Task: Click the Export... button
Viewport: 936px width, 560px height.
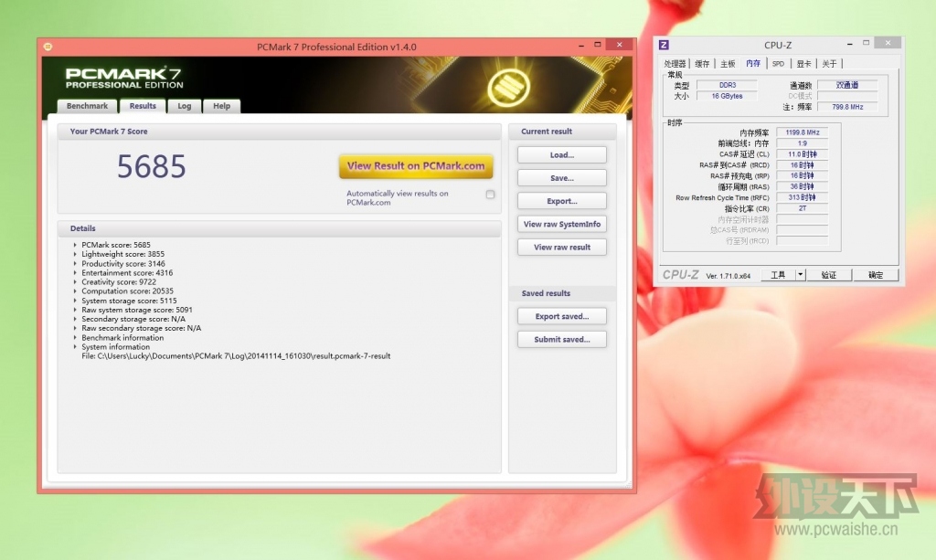Action: coord(562,201)
